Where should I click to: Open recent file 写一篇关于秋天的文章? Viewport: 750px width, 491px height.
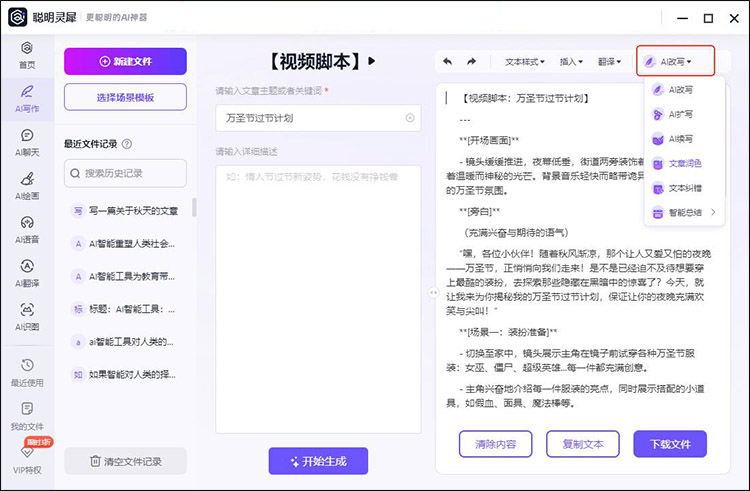click(x=125, y=211)
